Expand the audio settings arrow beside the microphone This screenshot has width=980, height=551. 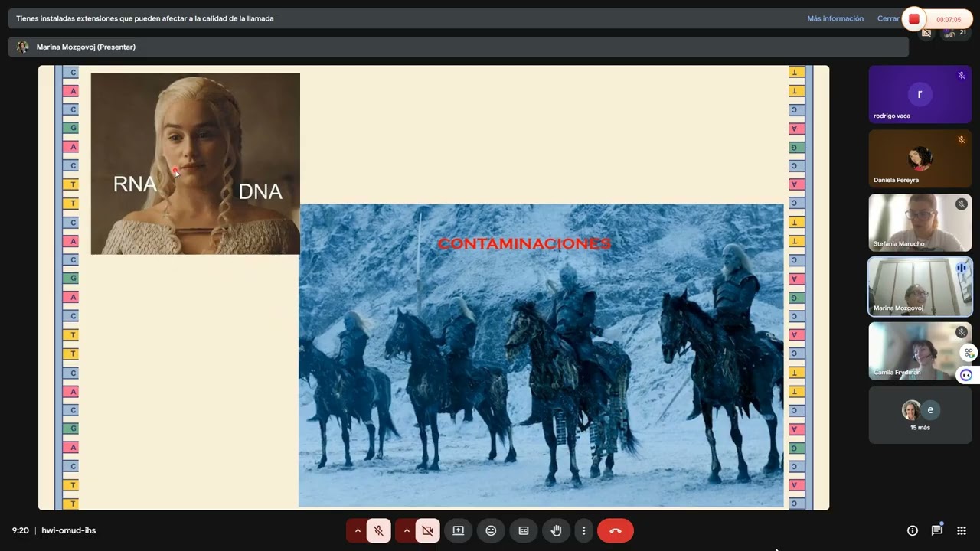357,530
